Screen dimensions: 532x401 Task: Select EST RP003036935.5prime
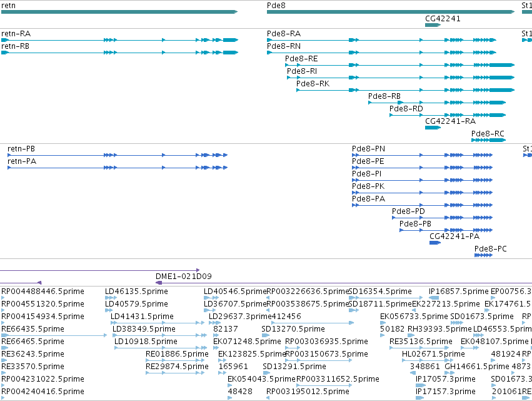point(326,342)
